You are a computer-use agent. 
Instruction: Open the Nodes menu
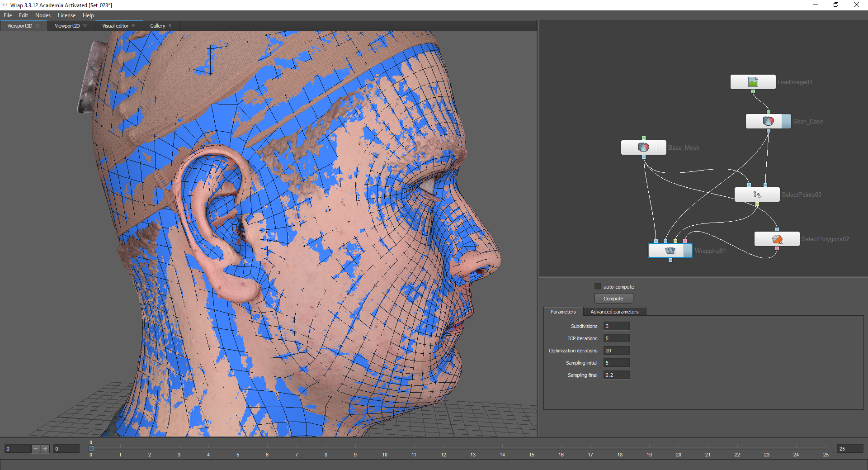coord(43,15)
